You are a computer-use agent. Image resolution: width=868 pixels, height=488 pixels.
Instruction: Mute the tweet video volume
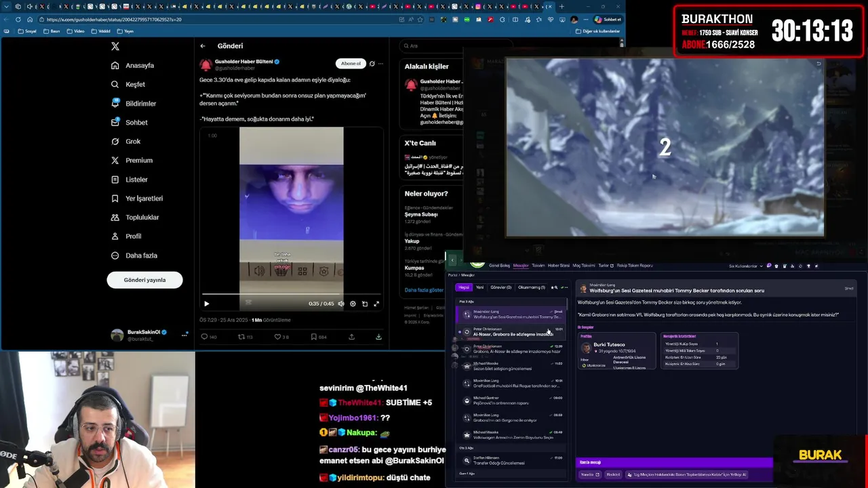tap(341, 304)
